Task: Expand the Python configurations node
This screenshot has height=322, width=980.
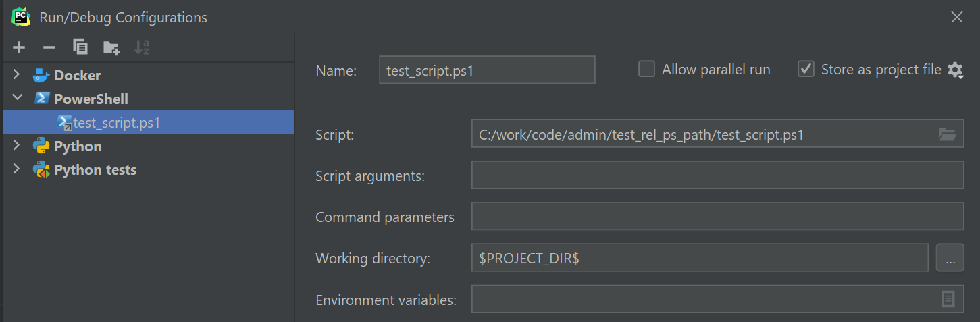Action: point(17,146)
